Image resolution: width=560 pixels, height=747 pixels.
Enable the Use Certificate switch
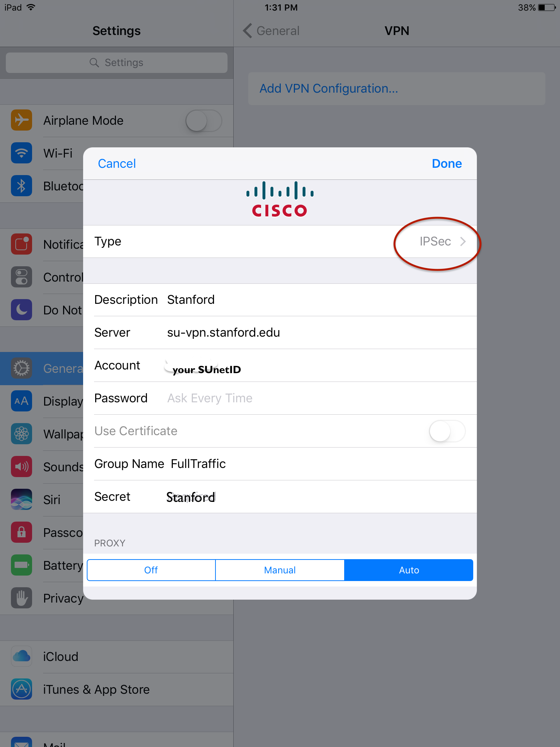click(x=447, y=431)
